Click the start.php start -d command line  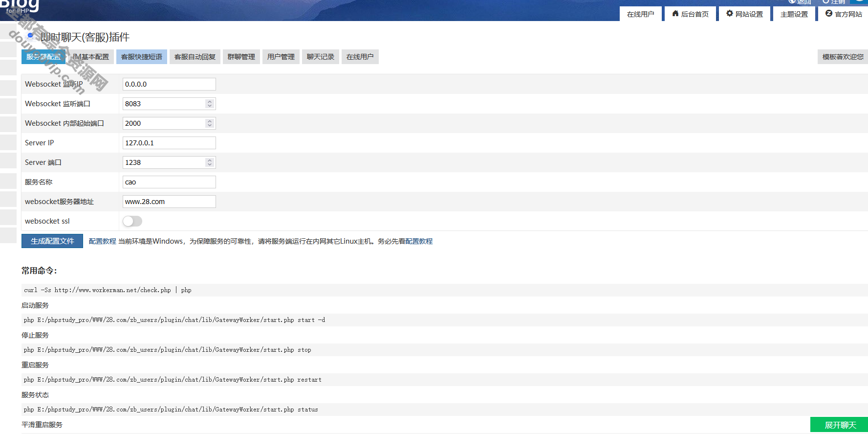click(x=445, y=320)
